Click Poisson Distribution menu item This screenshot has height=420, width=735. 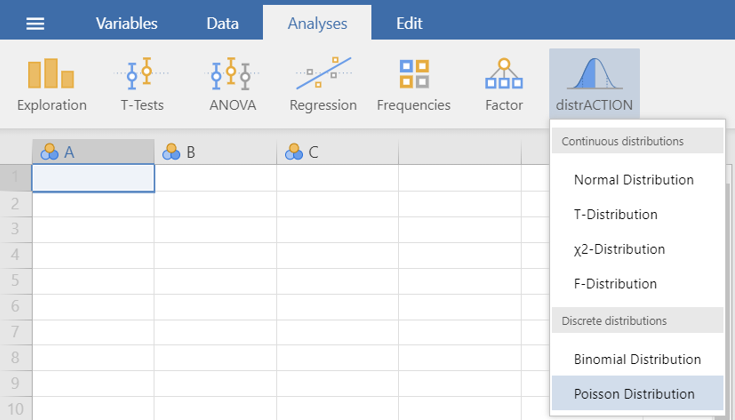[634, 393]
